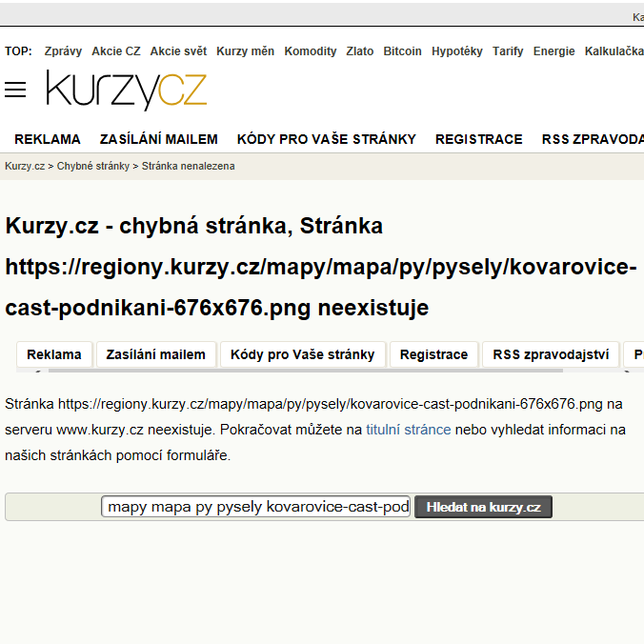Go to Akcie CZ link

pos(116,51)
